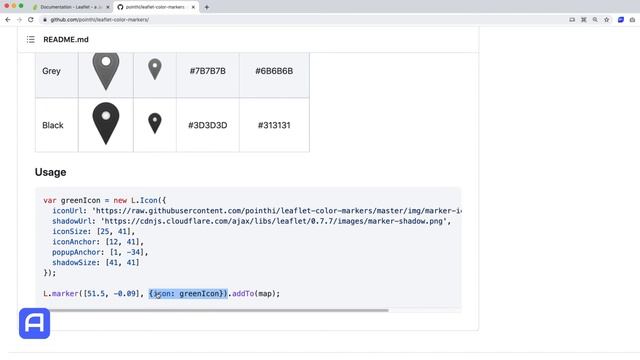Click the second address bar icon left of zoom
Image resolution: width=640 pixels, height=360 pixels.
[584, 20]
